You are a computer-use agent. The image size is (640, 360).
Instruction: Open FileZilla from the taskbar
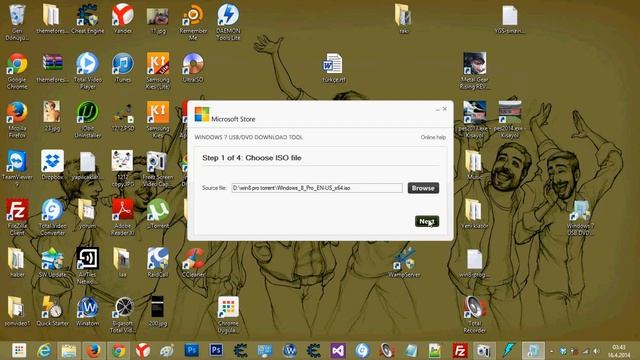coord(460,350)
